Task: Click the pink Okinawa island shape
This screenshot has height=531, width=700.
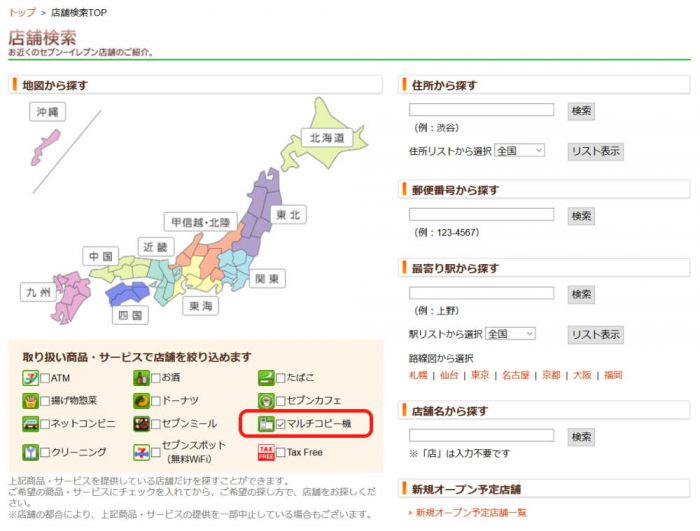Action: (45, 147)
